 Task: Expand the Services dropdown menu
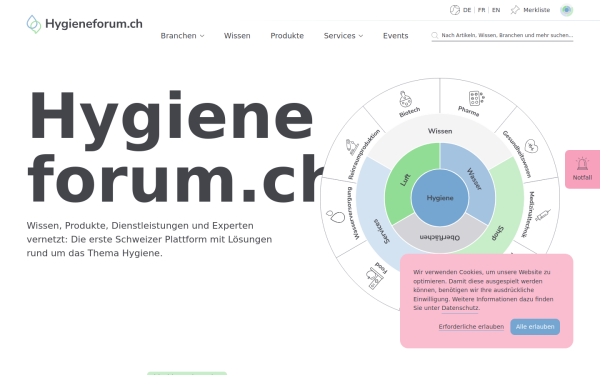pos(343,36)
